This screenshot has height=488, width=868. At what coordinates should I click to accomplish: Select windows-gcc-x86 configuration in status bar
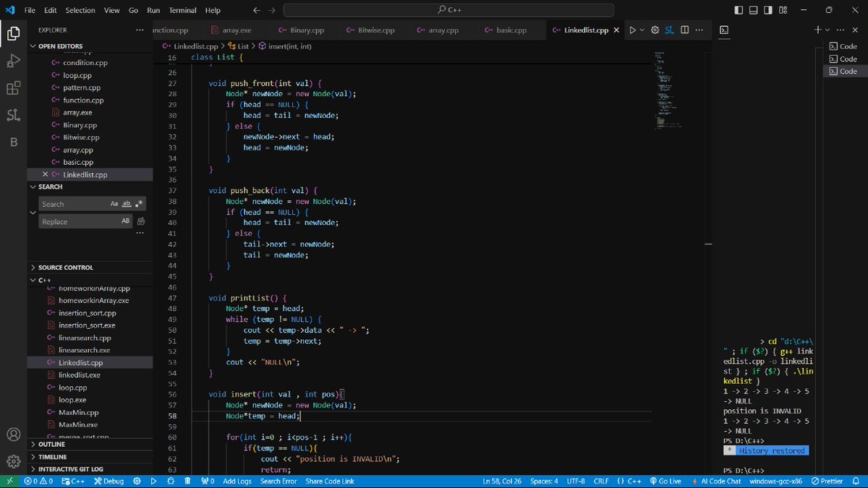pyautogui.click(x=776, y=481)
